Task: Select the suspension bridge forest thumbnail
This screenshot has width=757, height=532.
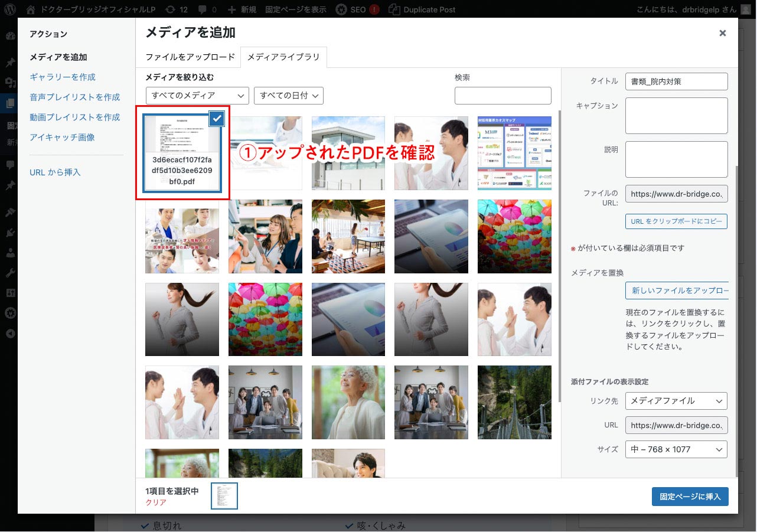Action: coord(514,402)
